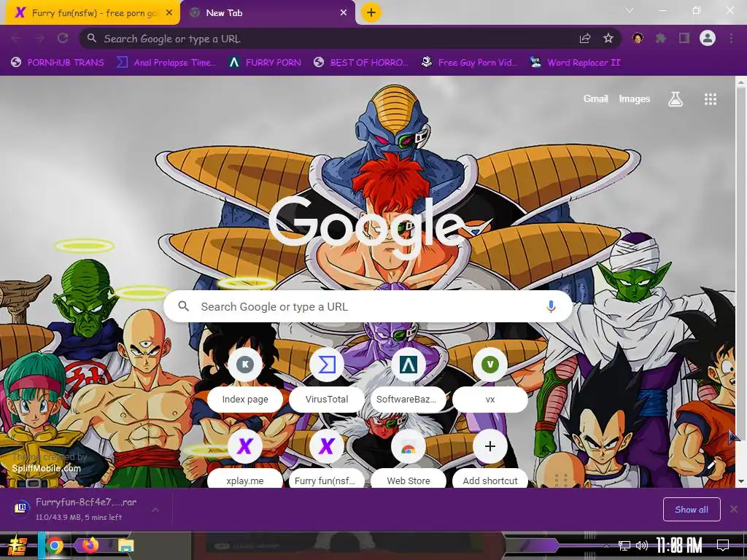The width and height of the screenshot is (747, 560).
Task: Open the notification center icon
Action: (x=723, y=545)
